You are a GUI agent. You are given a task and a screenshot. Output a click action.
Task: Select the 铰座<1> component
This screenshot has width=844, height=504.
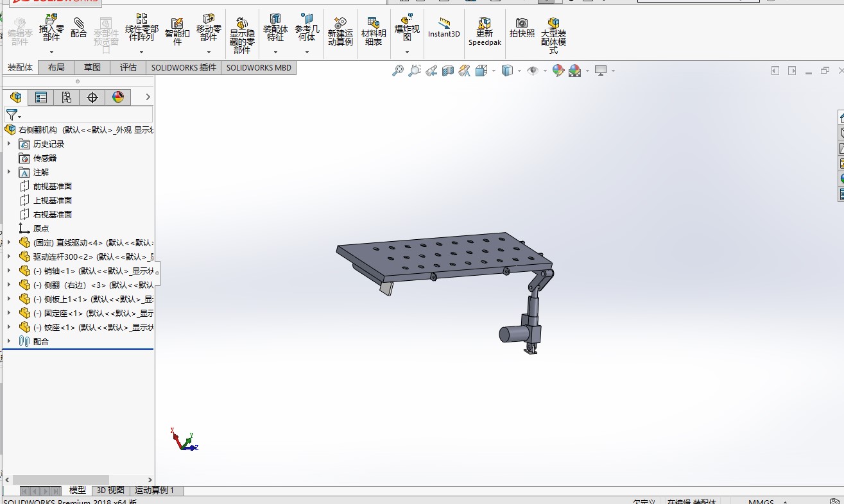tap(94, 327)
